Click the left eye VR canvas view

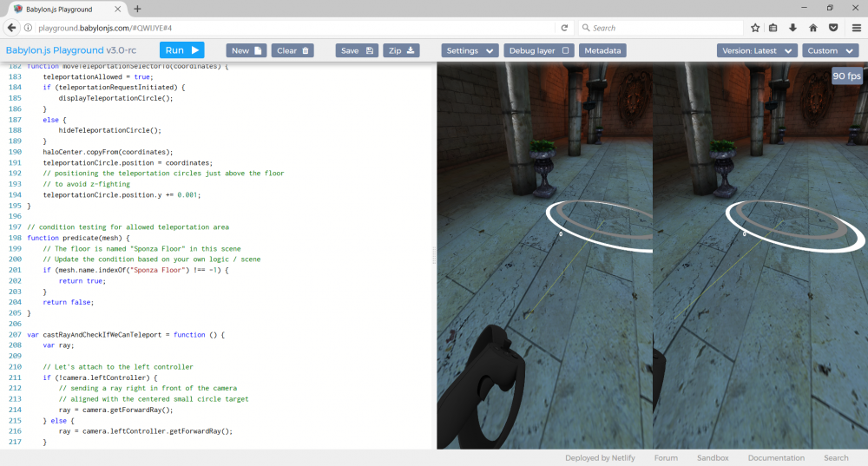pyautogui.click(x=545, y=255)
